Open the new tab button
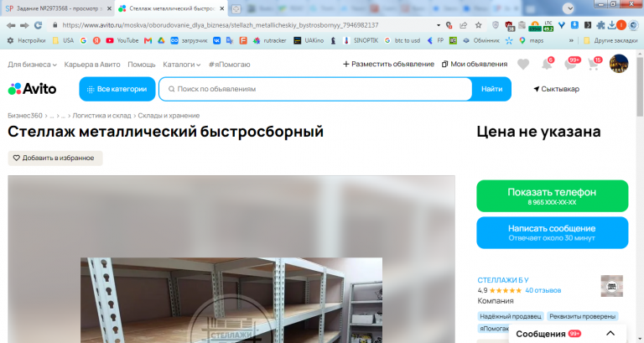 [236, 8]
